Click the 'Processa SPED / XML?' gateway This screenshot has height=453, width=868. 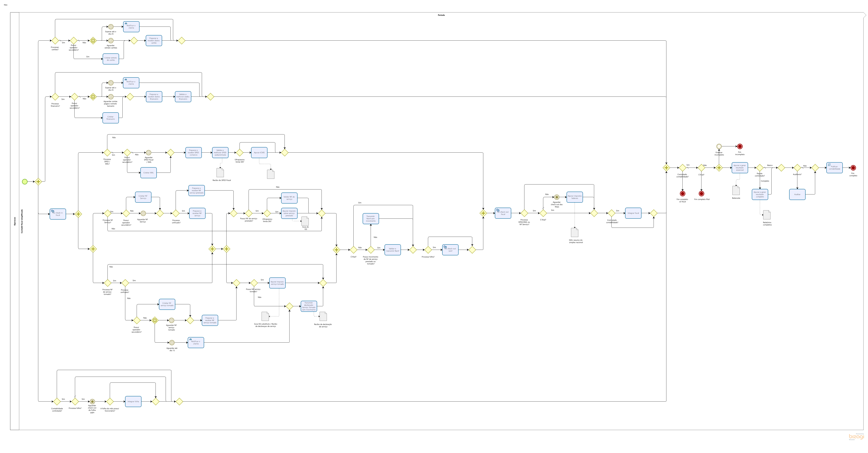107,153
